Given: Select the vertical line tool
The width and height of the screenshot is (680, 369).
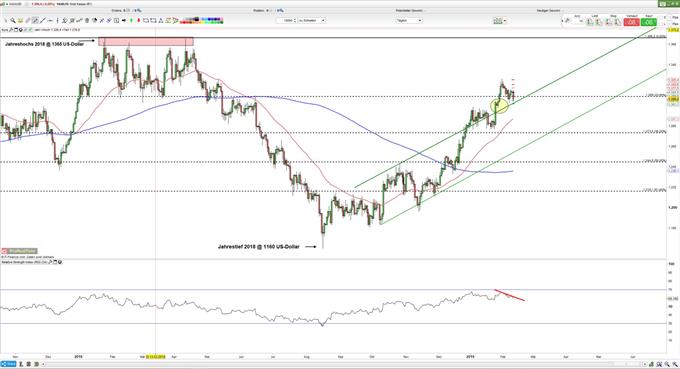Looking at the screenshot, I should (58, 20).
